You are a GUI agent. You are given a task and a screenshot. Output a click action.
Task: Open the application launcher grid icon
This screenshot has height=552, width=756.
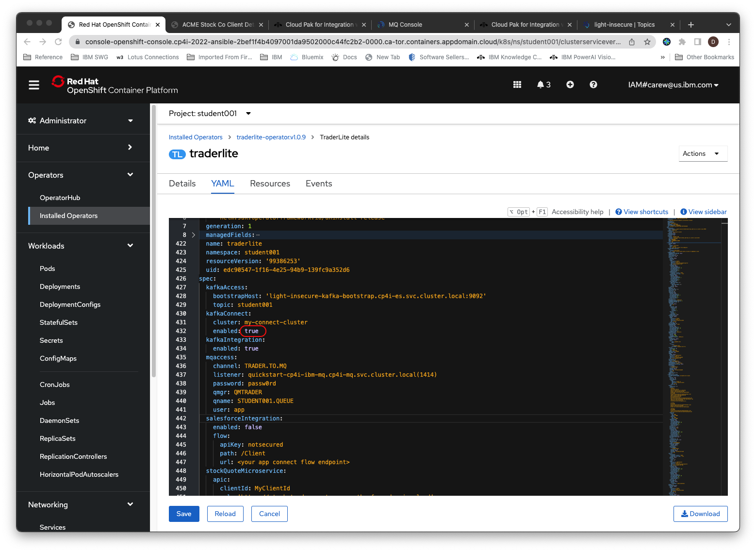tap(517, 84)
